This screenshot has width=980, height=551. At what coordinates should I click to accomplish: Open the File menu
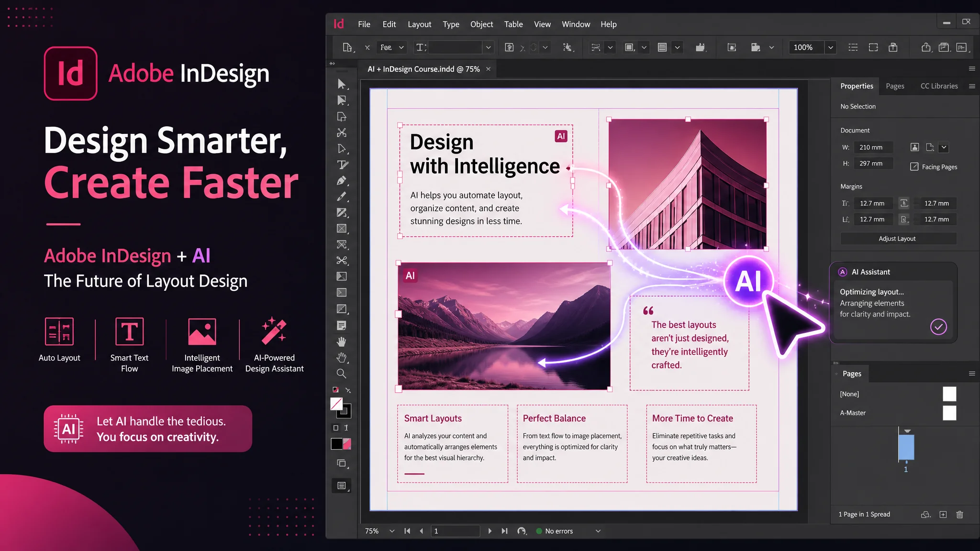[364, 24]
